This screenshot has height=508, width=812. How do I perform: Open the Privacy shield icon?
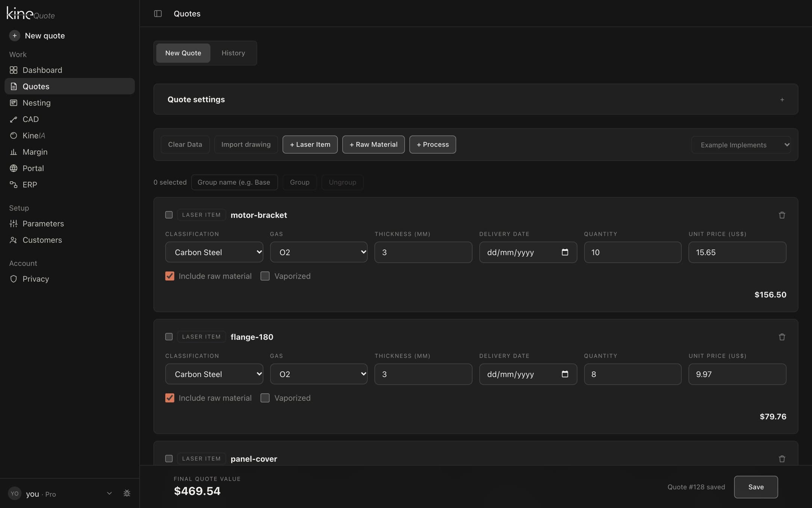coord(14,279)
